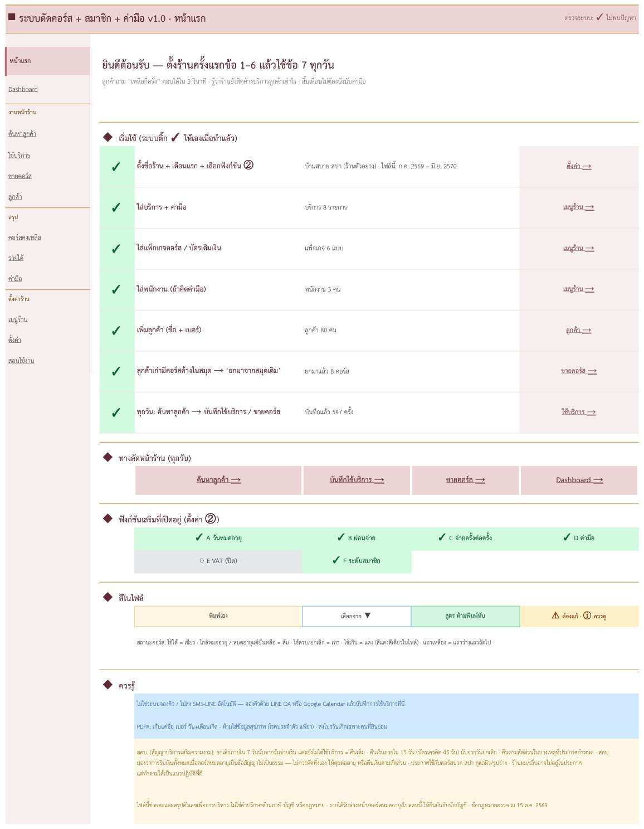The height and width of the screenshot is (829, 644).
Task: Open the เลือกจาก dropdown arrow
Action: (368, 615)
